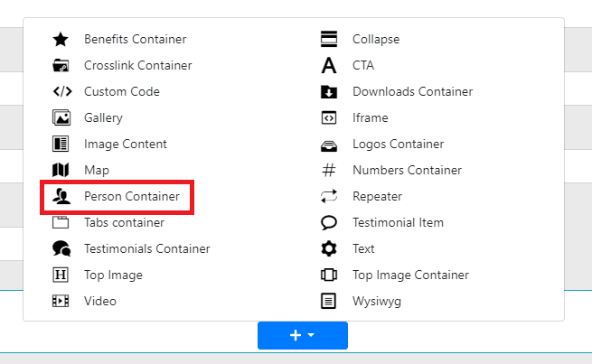Select the CTA menu entry
592x364 pixels.
(362, 66)
